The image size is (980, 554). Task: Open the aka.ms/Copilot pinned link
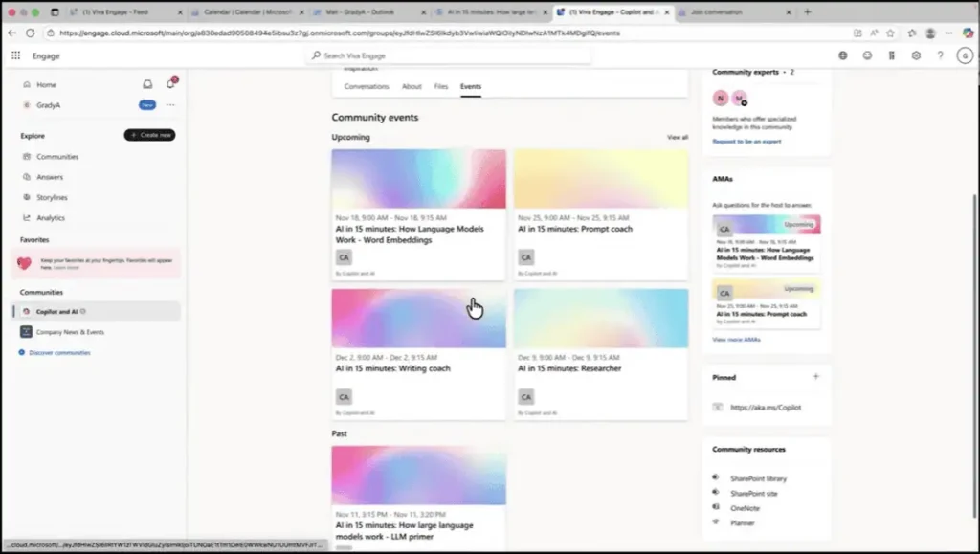(766, 408)
